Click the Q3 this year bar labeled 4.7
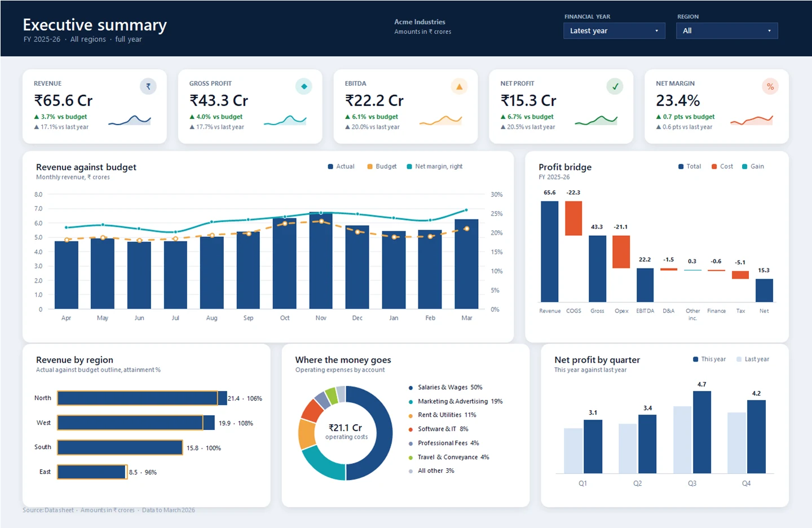Viewport: 812px width, 528px height. 702,432
